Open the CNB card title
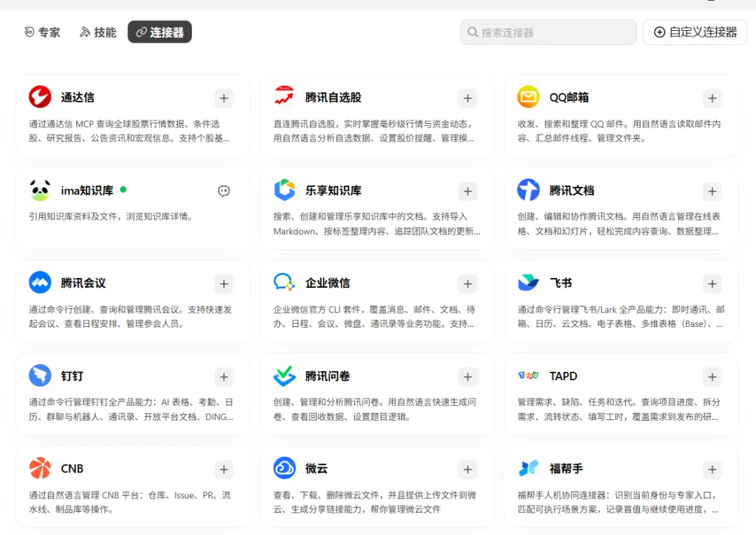 click(72, 469)
